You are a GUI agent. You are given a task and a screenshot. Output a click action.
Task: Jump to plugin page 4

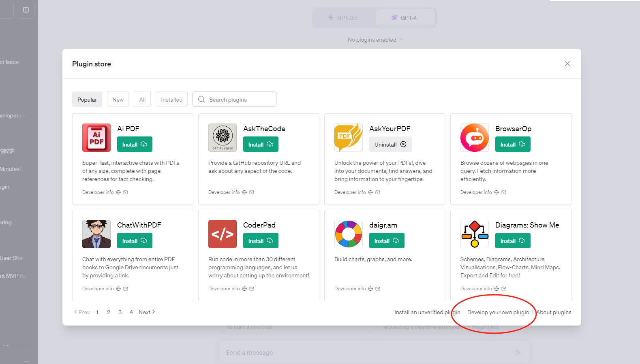click(131, 312)
